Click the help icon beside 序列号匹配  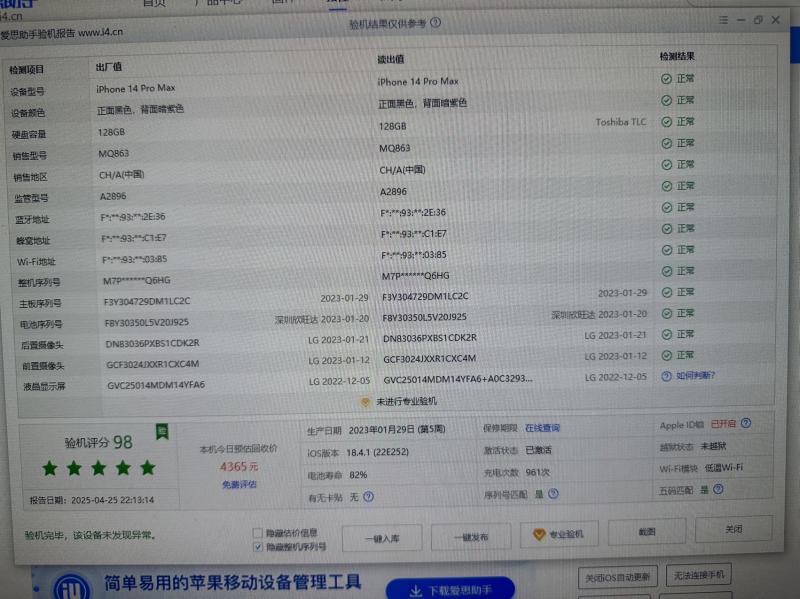coord(553,493)
